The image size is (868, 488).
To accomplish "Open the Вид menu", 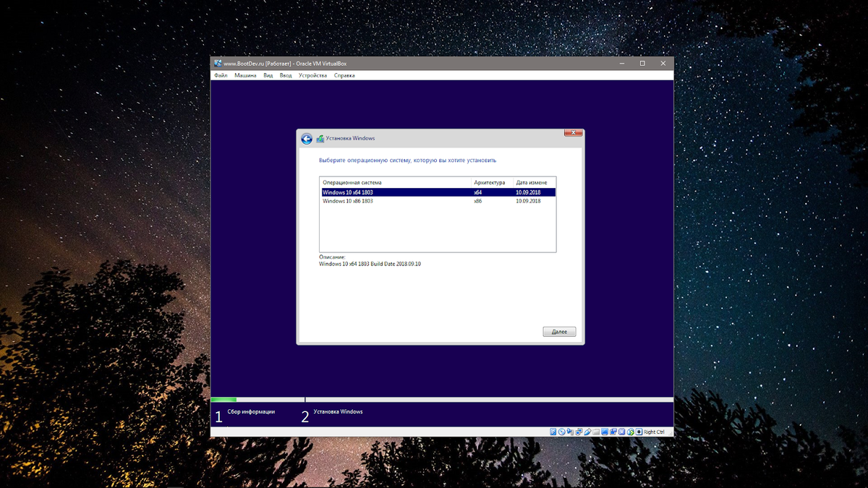I will pyautogui.click(x=268, y=75).
